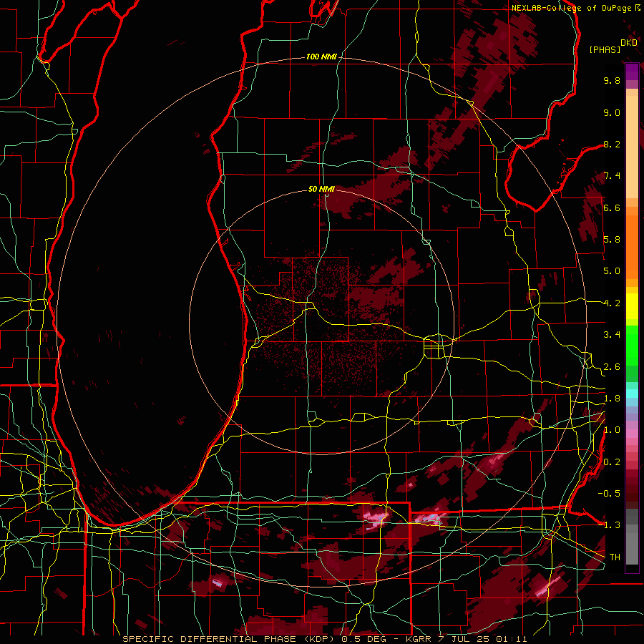This screenshot has width=644, height=644.
Task: Click the gray segment of the color scale
Action: [632, 537]
